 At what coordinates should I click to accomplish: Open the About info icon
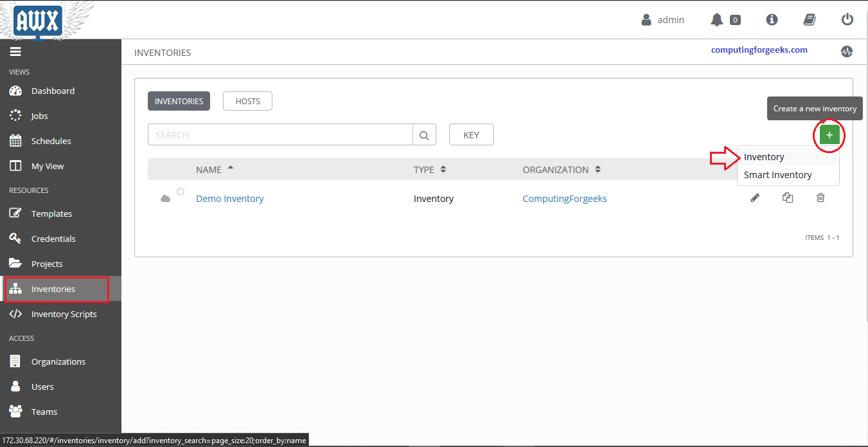771,19
